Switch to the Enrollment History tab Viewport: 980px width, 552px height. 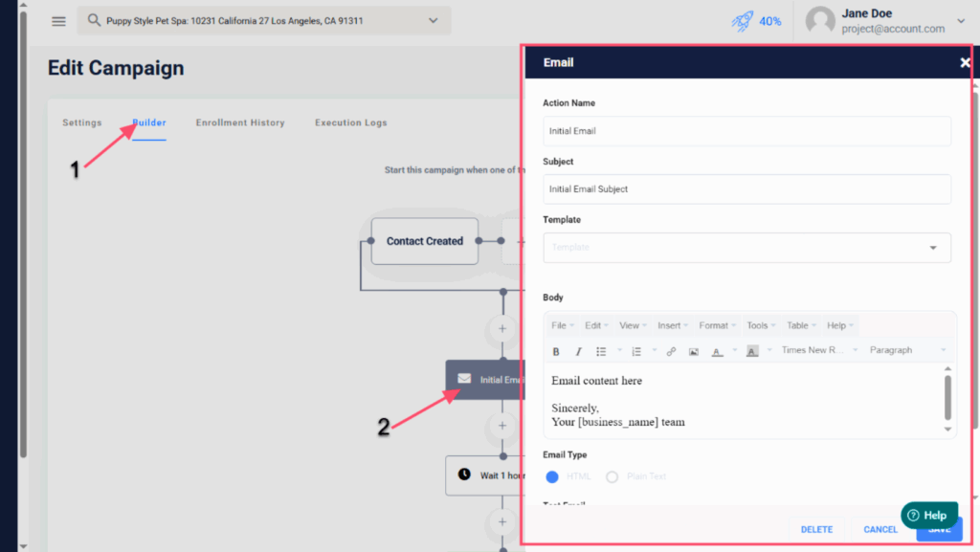(240, 122)
